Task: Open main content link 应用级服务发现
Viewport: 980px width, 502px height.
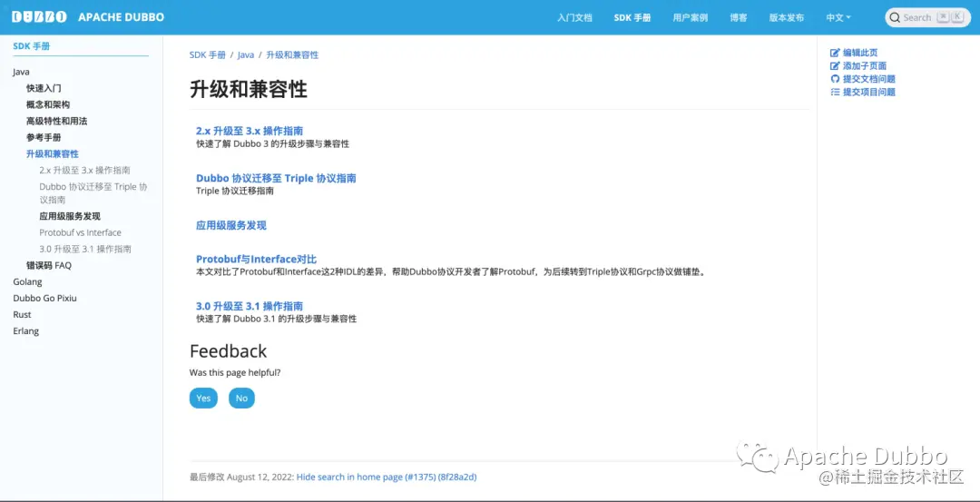Action: 231,226
